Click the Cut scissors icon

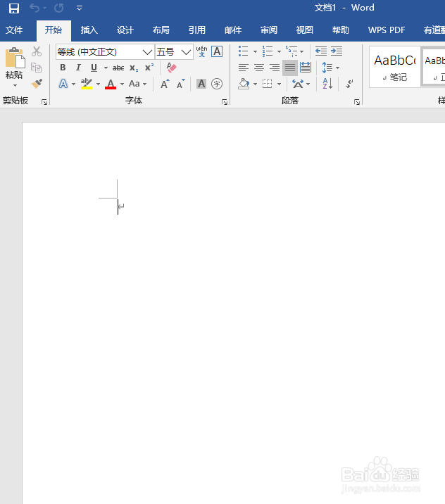(37, 51)
